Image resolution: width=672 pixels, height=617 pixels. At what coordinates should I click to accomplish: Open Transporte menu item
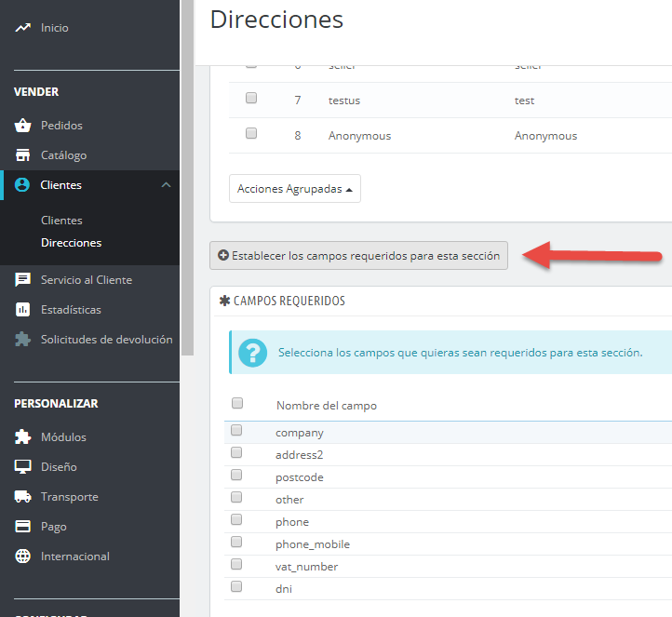[x=70, y=497]
